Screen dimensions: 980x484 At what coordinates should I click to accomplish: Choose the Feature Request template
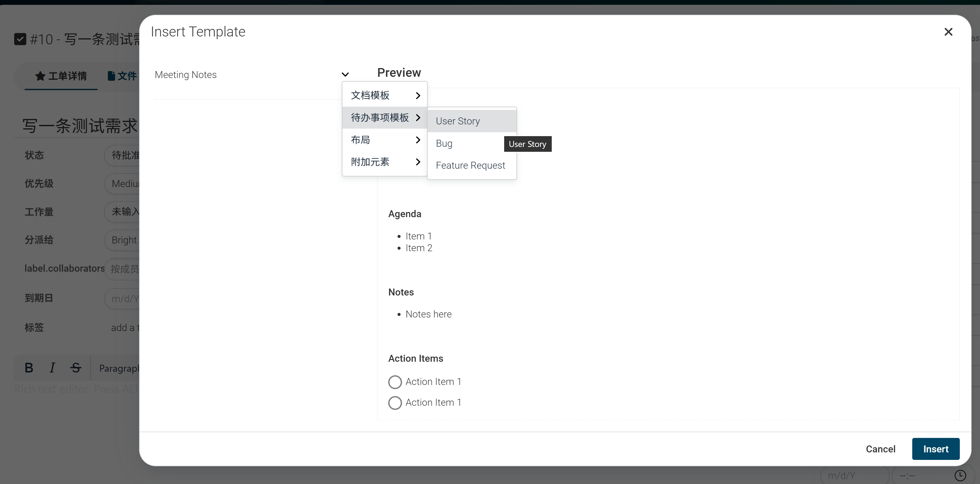click(470, 166)
